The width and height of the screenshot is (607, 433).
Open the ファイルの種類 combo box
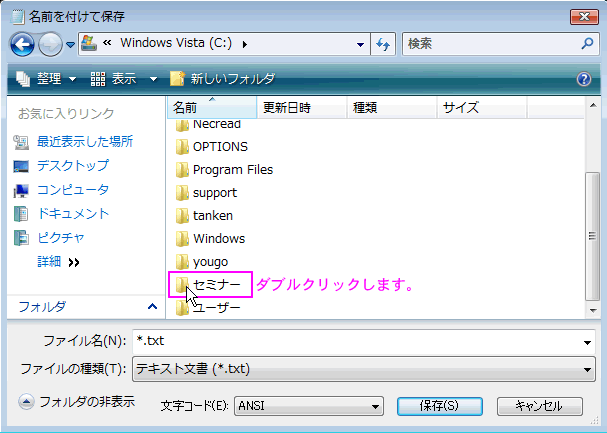364,369
